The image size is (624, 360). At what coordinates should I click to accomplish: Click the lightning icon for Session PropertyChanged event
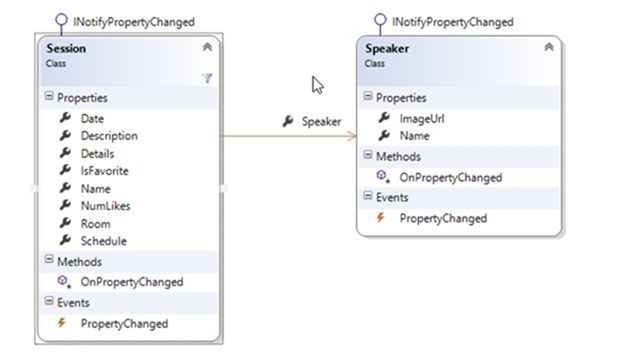coord(62,323)
